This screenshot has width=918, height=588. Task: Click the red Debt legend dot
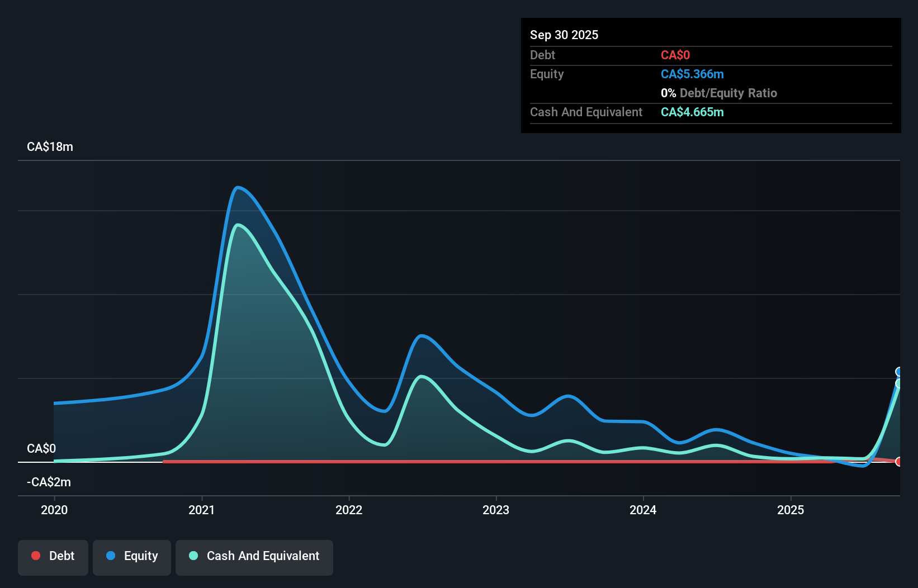point(36,556)
